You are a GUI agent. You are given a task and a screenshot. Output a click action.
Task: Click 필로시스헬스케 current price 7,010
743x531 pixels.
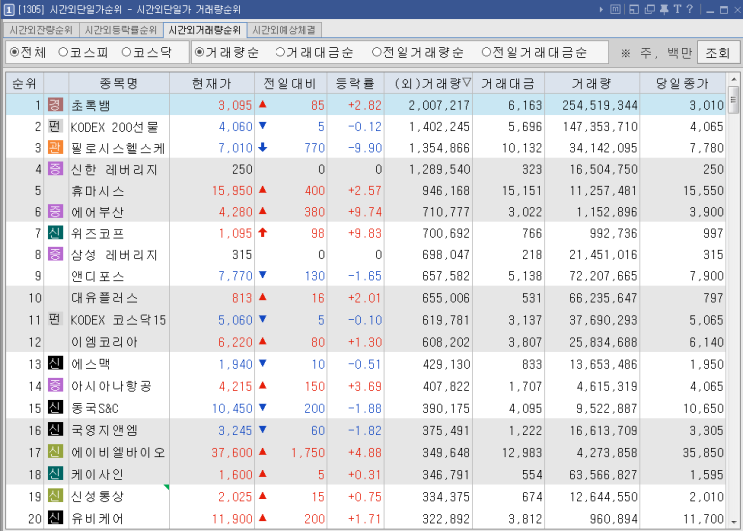[x=235, y=148]
